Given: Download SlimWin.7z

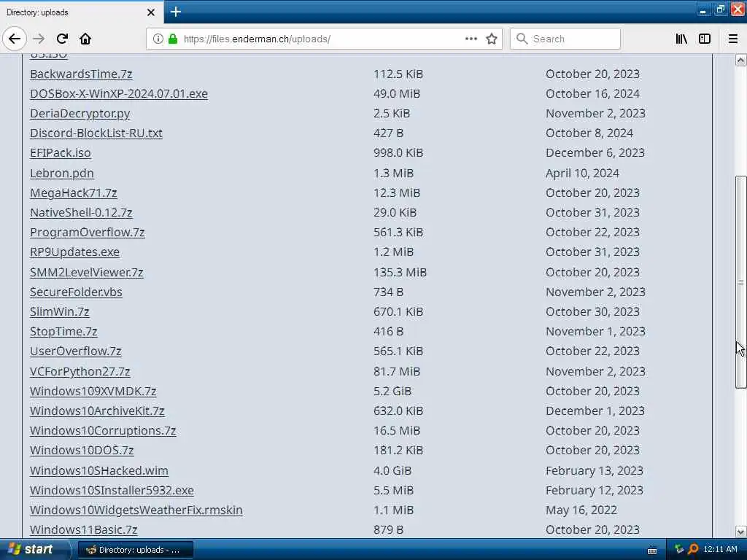Looking at the screenshot, I should tap(60, 312).
